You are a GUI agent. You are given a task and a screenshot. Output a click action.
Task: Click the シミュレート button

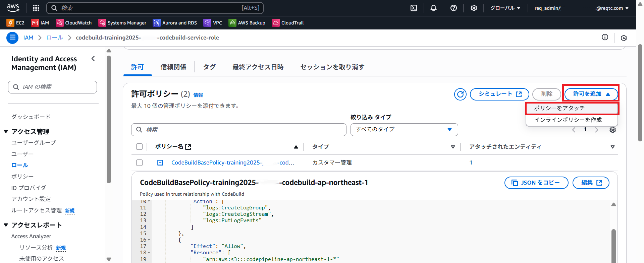click(499, 94)
